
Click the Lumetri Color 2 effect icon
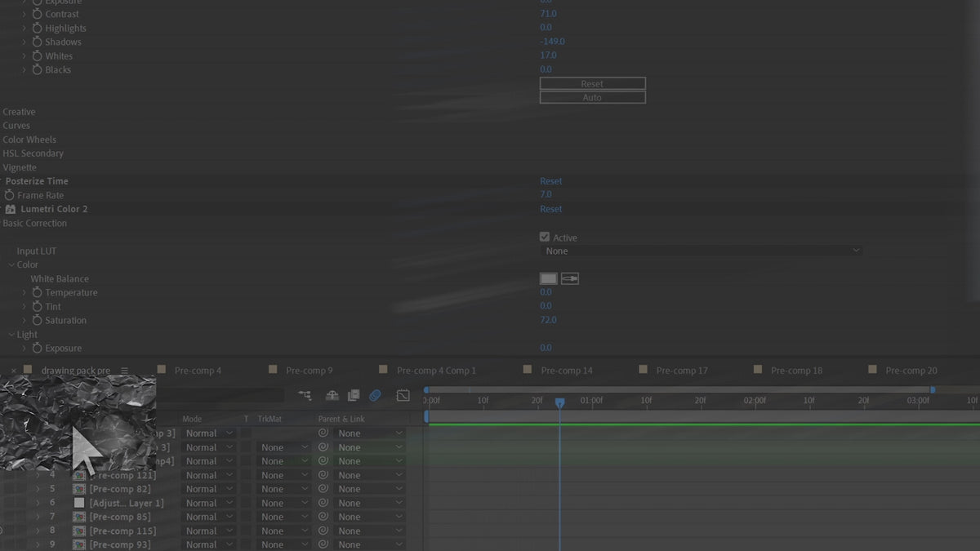click(11, 209)
